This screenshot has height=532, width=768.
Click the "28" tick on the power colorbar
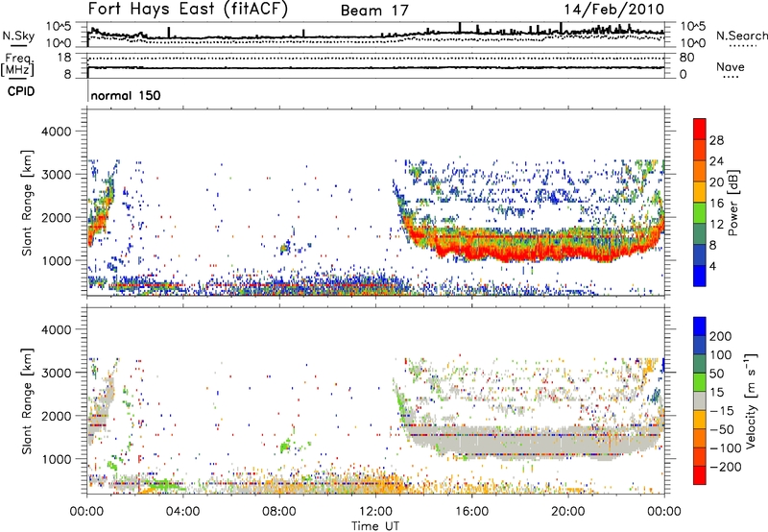pos(716,140)
